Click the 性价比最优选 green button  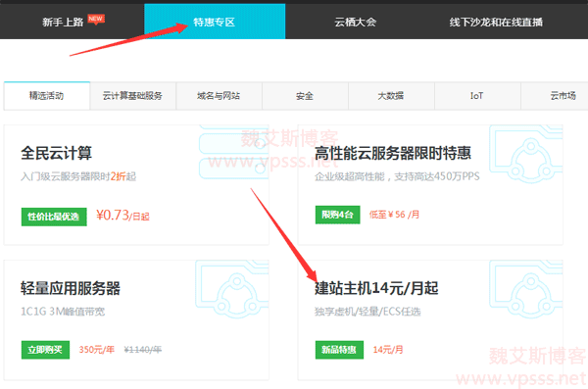click(x=54, y=217)
